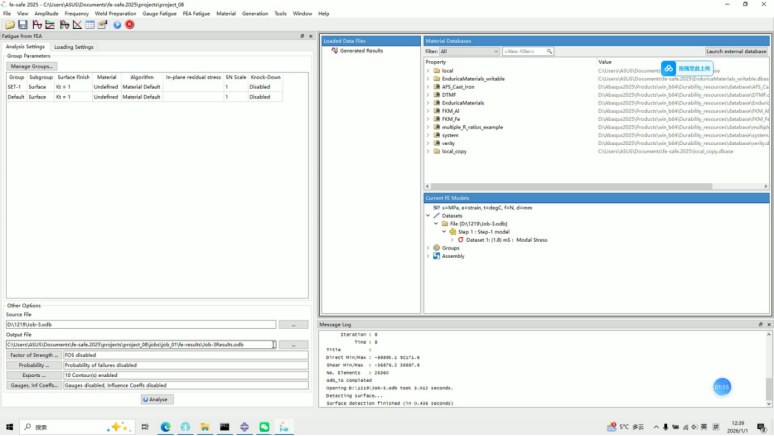Click the stacked green-lines plot toolbar icon
This screenshot has height=436, width=774.
point(50,25)
